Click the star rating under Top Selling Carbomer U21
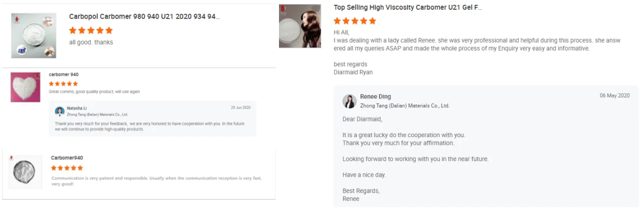Screen dimensions: 644x215 tap(355, 21)
